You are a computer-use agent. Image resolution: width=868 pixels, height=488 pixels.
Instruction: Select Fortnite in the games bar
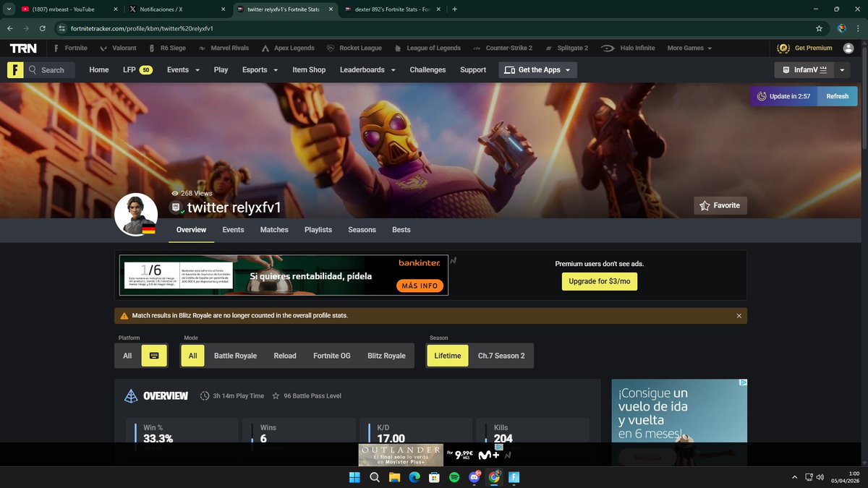(71, 48)
